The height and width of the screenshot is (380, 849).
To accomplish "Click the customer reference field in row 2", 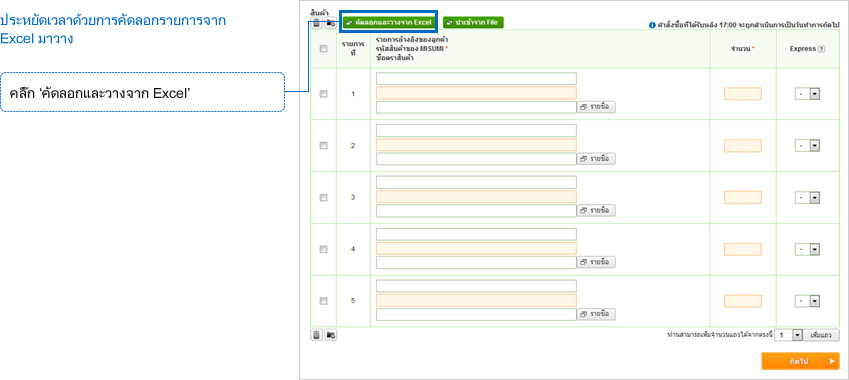I will (476, 130).
